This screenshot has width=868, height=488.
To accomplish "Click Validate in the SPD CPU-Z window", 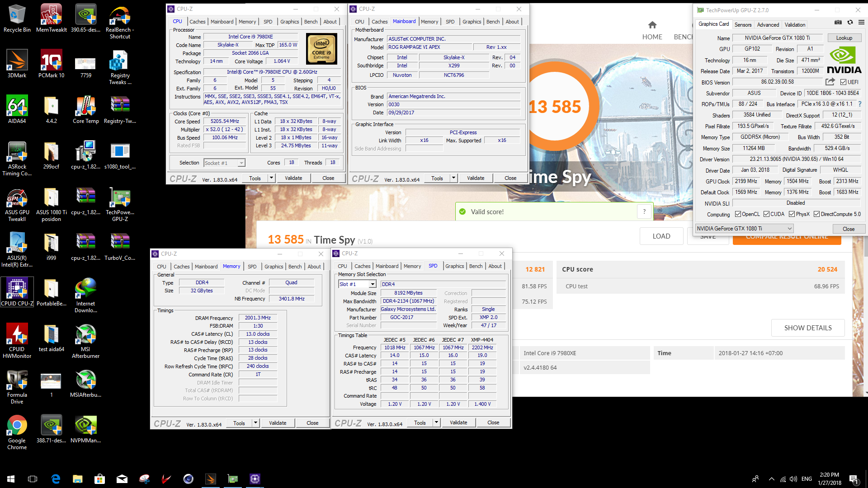I will tap(458, 422).
